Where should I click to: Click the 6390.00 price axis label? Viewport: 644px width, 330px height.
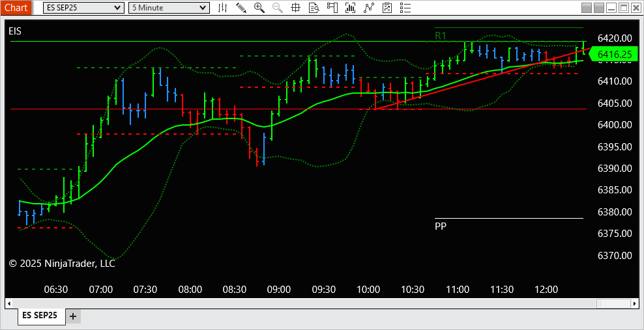click(615, 169)
